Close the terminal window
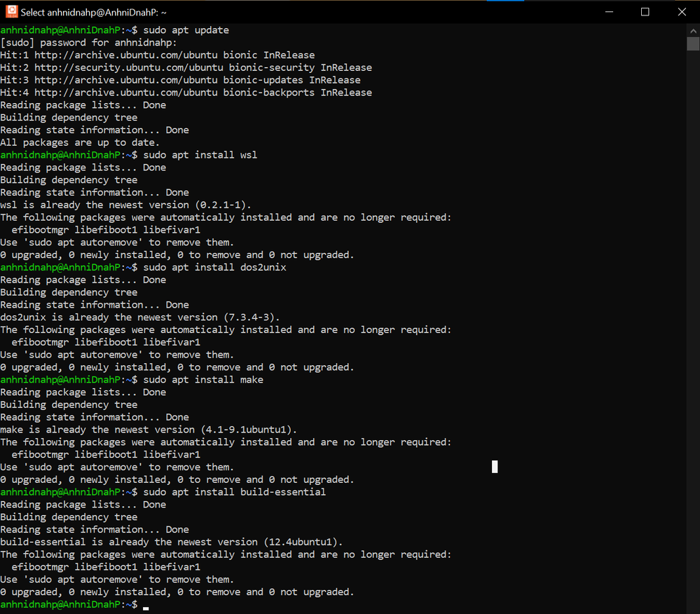 coord(682,12)
